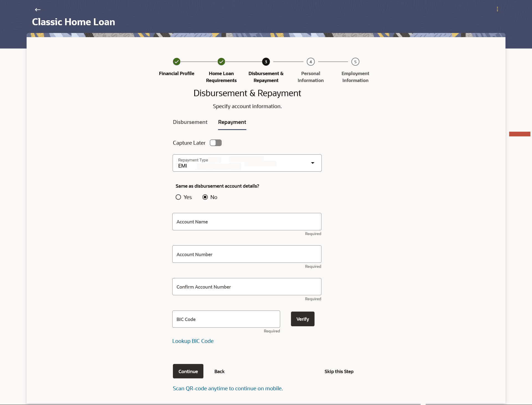Click Financial Profile completed step checkmark
The width and height of the screenshot is (532, 405).
coord(177,62)
